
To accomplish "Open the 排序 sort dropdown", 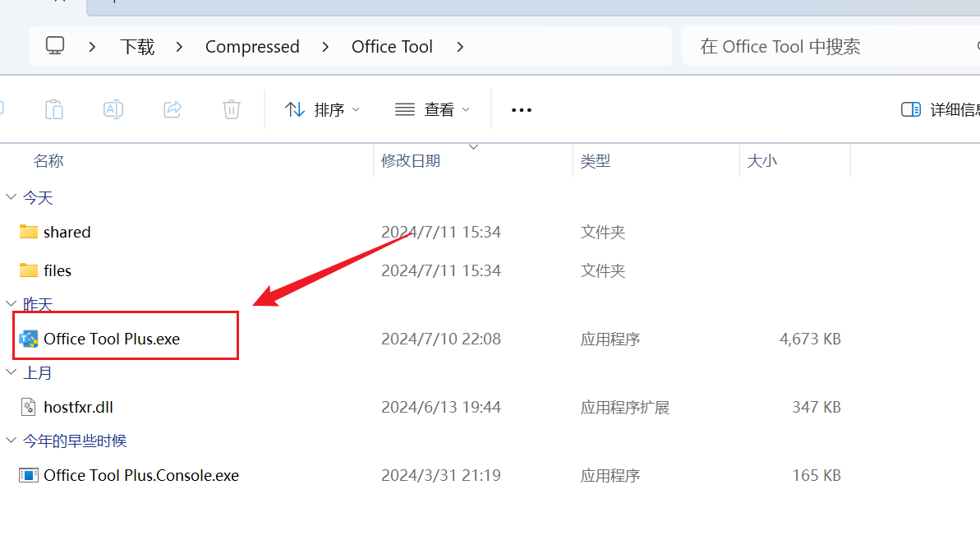I will [323, 110].
